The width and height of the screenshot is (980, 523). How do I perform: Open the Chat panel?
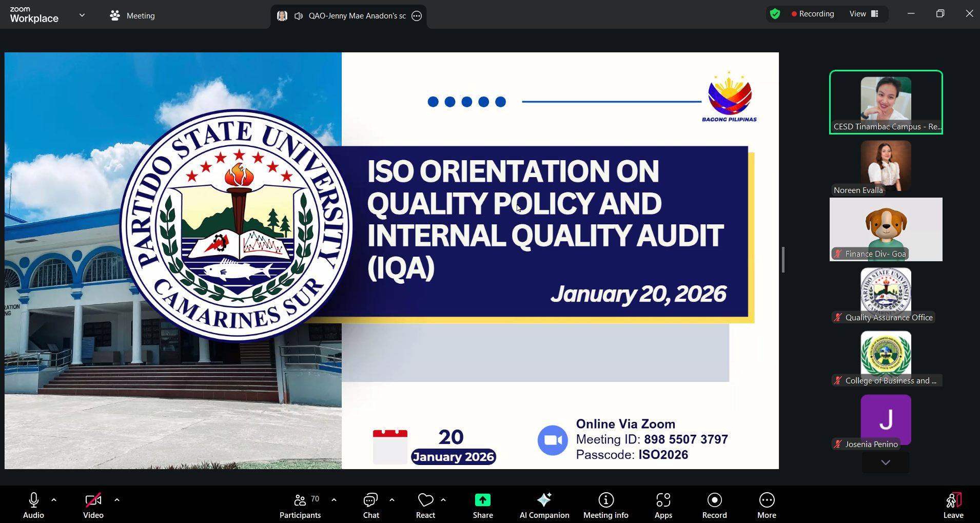370,505
